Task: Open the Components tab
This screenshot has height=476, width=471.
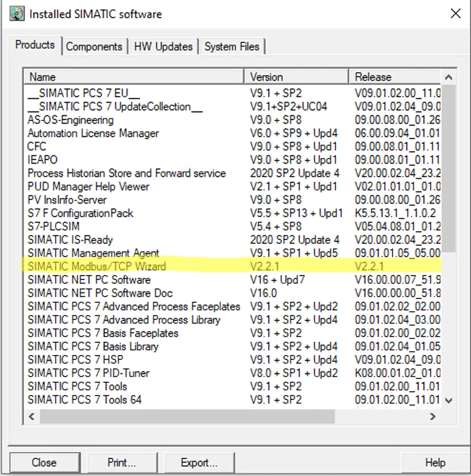Action: pos(94,46)
